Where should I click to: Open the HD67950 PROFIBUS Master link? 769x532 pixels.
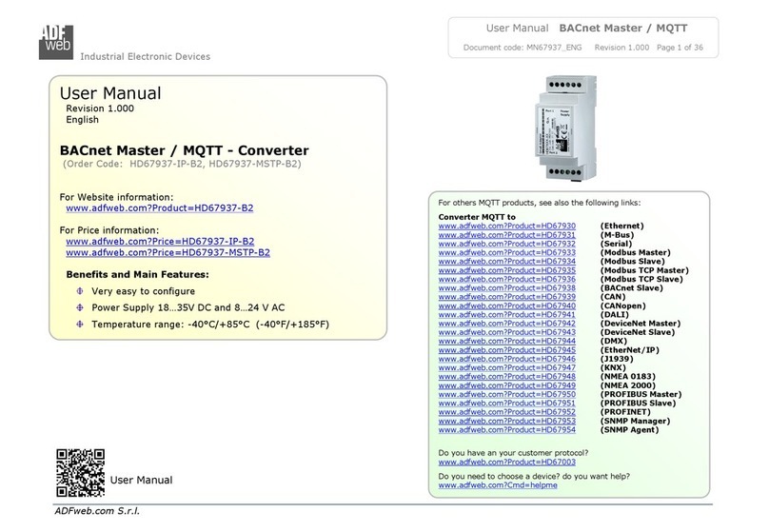(x=507, y=394)
